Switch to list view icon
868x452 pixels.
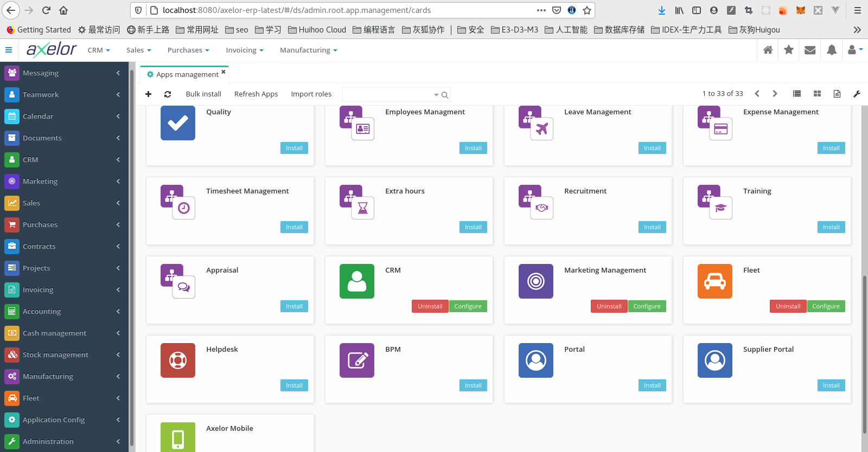[796, 94]
